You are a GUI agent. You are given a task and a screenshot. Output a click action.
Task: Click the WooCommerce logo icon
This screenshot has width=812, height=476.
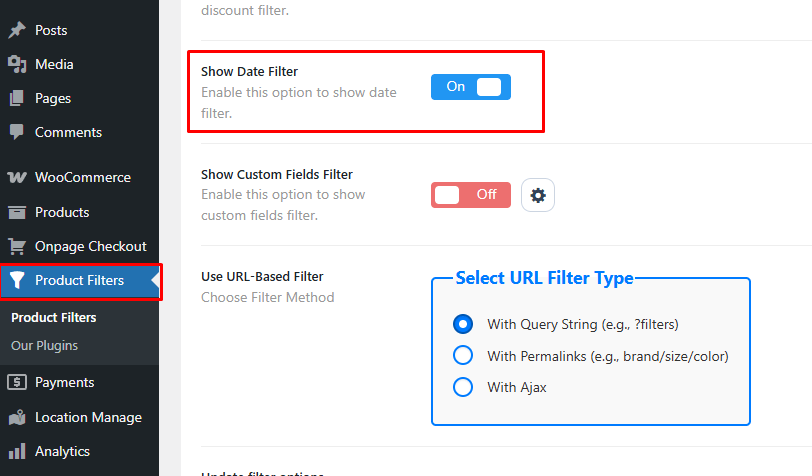click(17, 177)
